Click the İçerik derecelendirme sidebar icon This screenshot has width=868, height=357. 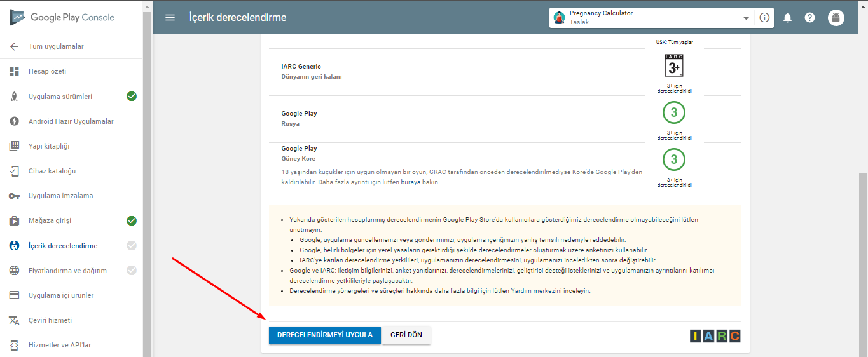pyautogui.click(x=14, y=245)
